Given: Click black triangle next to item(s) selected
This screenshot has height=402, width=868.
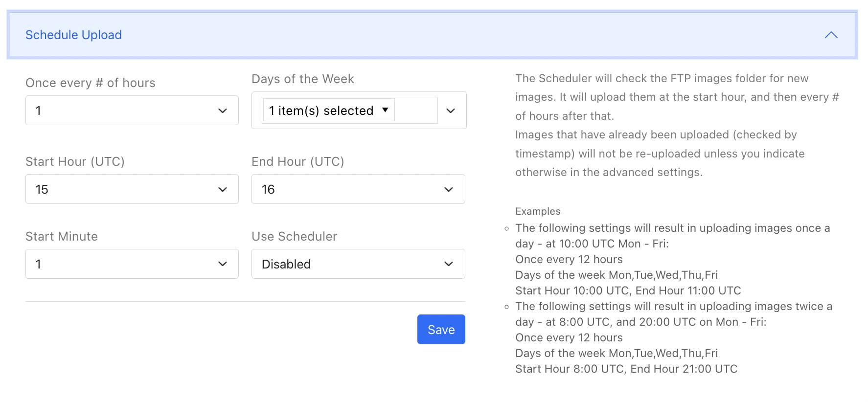Looking at the screenshot, I should click(385, 110).
